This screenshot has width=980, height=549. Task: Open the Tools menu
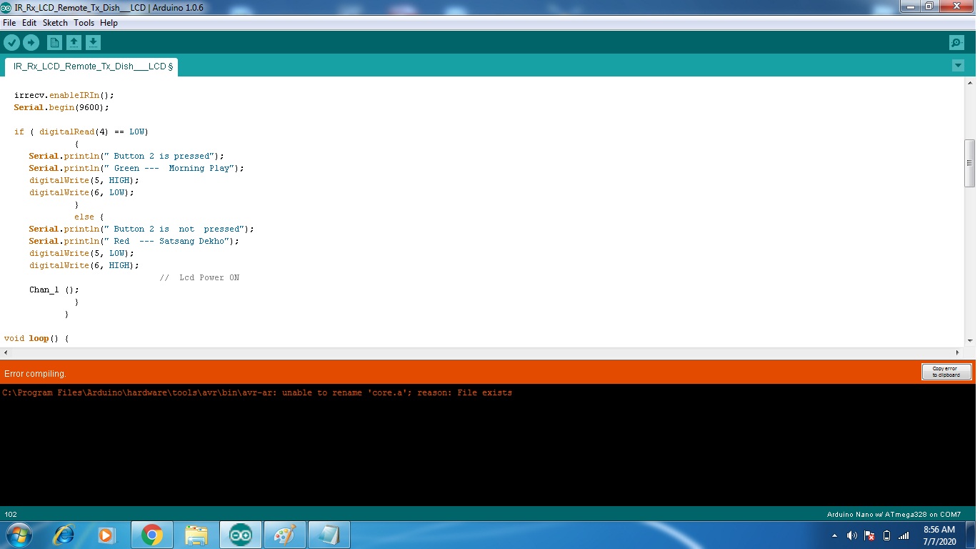84,23
